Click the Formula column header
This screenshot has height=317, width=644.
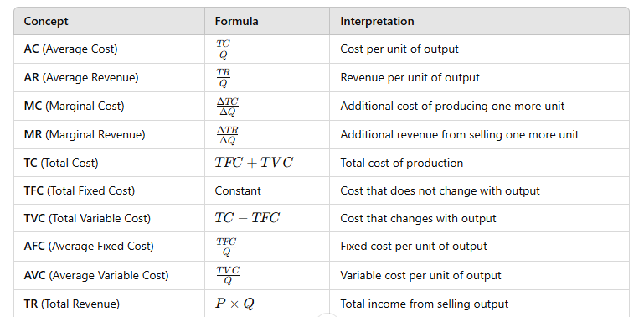tap(236, 21)
